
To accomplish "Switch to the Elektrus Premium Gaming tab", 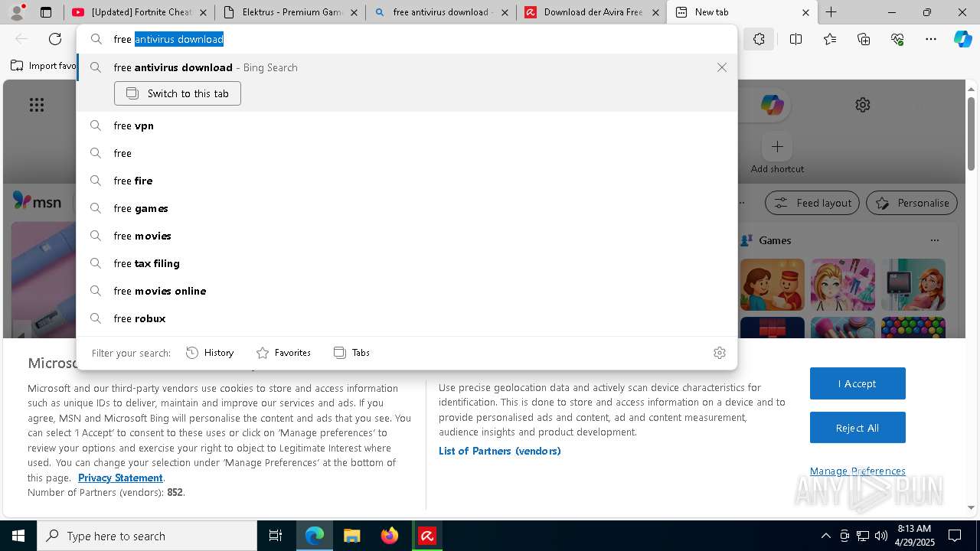I will pos(290,12).
